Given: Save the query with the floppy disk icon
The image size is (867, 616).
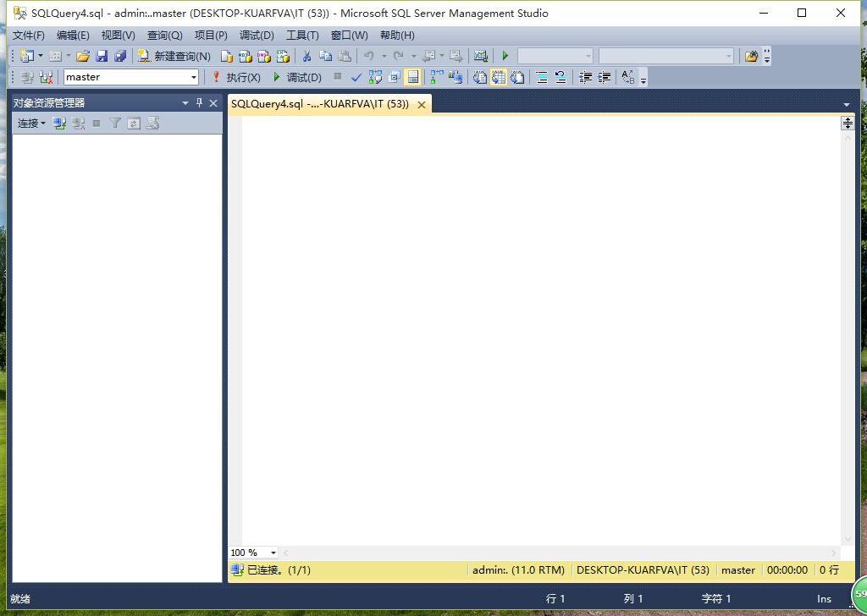Looking at the screenshot, I should (x=102, y=56).
